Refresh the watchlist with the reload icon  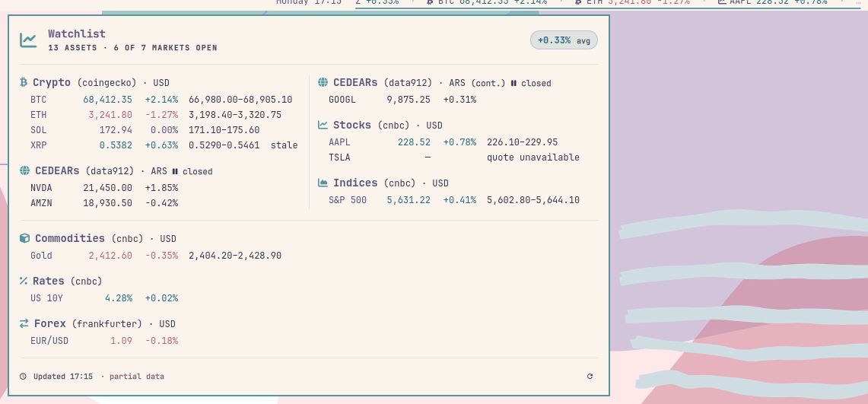click(590, 377)
